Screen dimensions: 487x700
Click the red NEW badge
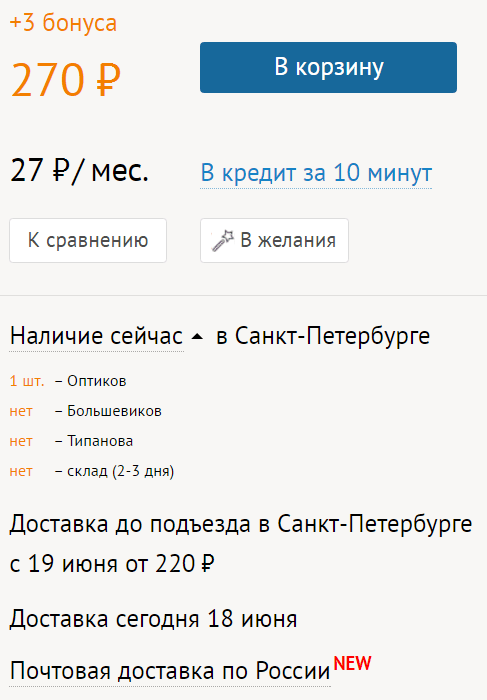352,663
